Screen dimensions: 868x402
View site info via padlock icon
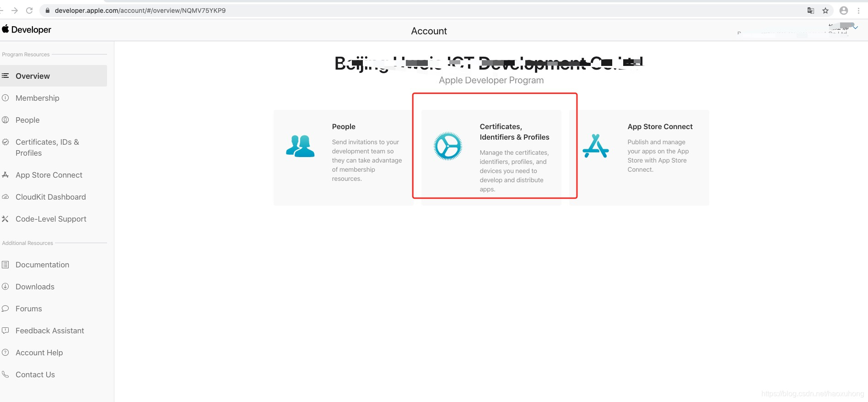click(x=48, y=10)
